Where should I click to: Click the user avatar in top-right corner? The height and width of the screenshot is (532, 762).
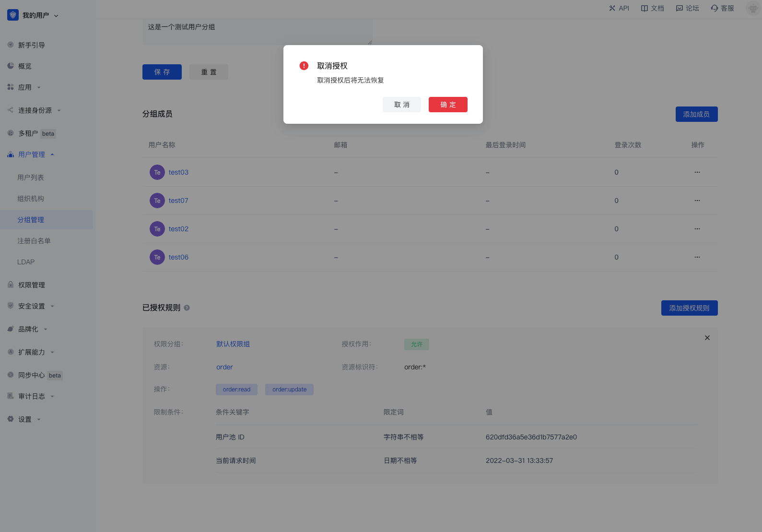[753, 8]
